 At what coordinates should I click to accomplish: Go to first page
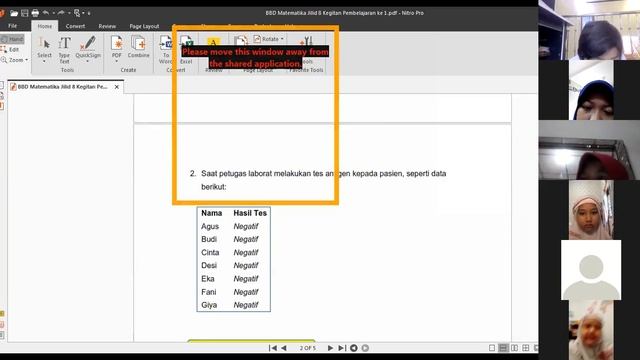pyautogui.click(x=273, y=348)
